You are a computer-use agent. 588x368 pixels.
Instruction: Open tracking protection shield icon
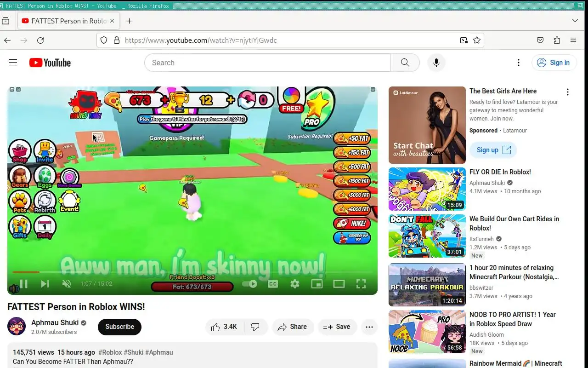(104, 40)
